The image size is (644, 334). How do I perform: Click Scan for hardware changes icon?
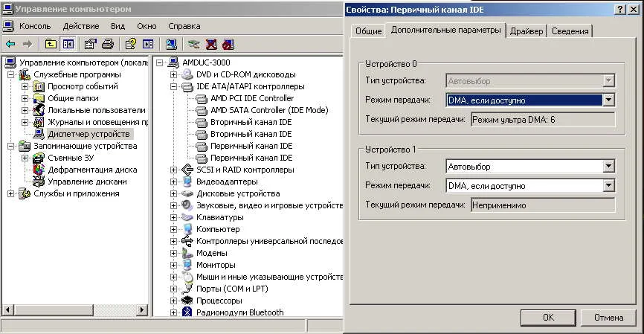pos(171,44)
